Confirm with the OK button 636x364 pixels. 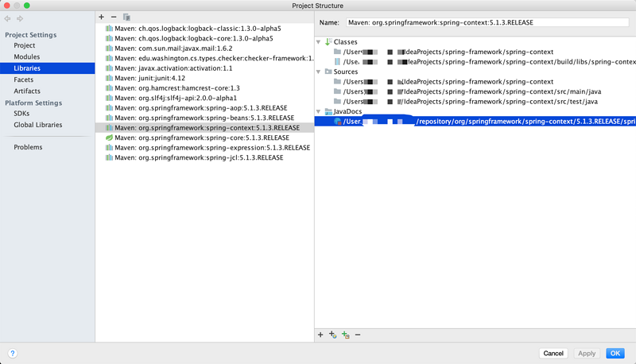(x=615, y=354)
